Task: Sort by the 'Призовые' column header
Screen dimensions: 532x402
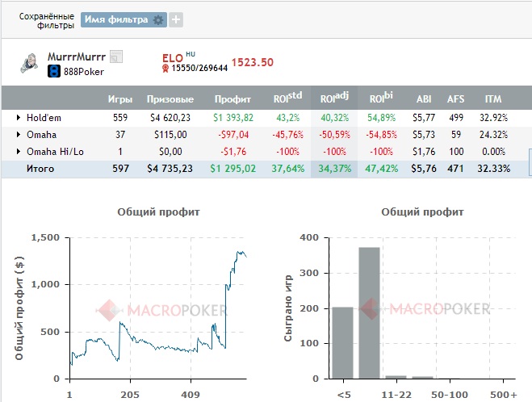Action: [x=170, y=99]
